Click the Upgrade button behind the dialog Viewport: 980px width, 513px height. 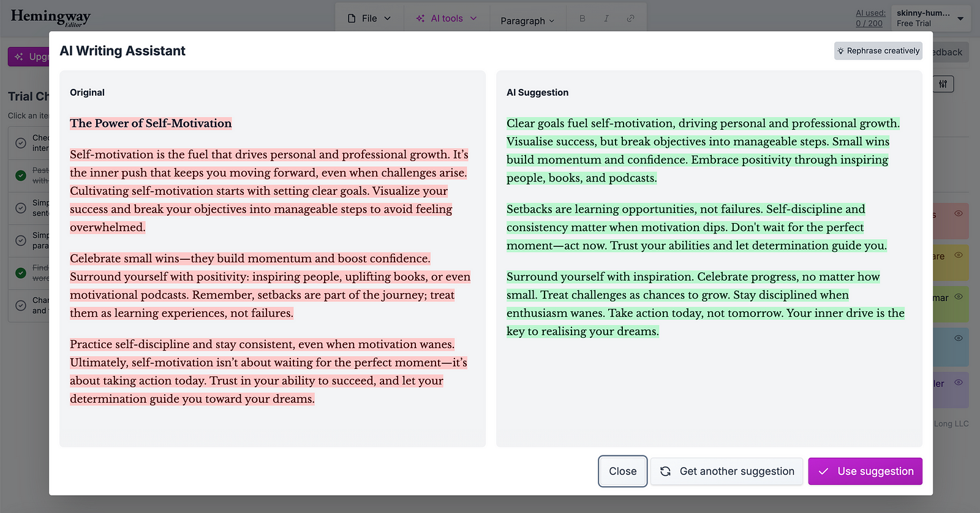[x=29, y=56]
